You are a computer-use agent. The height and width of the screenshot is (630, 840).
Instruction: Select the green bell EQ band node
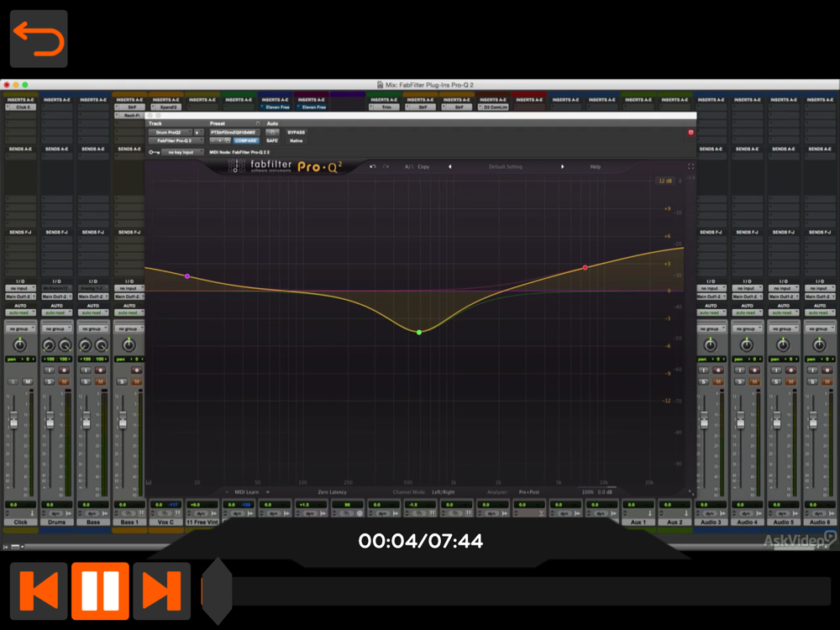coord(419,333)
